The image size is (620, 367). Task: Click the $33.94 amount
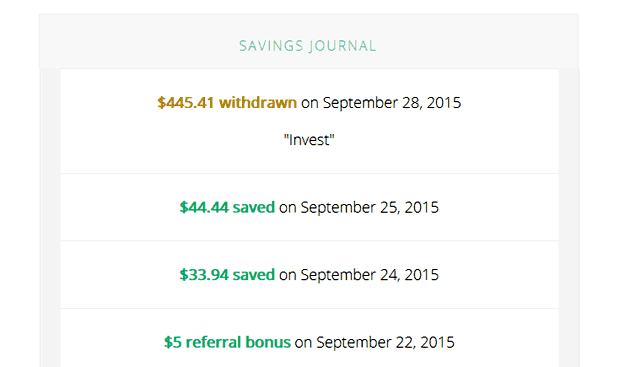(x=204, y=275)
